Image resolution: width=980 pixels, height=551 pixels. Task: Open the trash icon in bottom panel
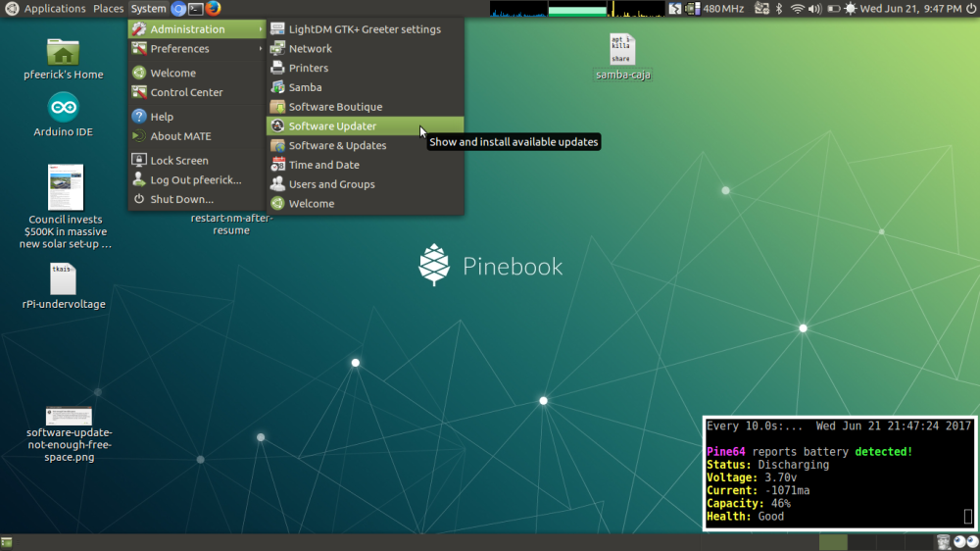(943, 542)
